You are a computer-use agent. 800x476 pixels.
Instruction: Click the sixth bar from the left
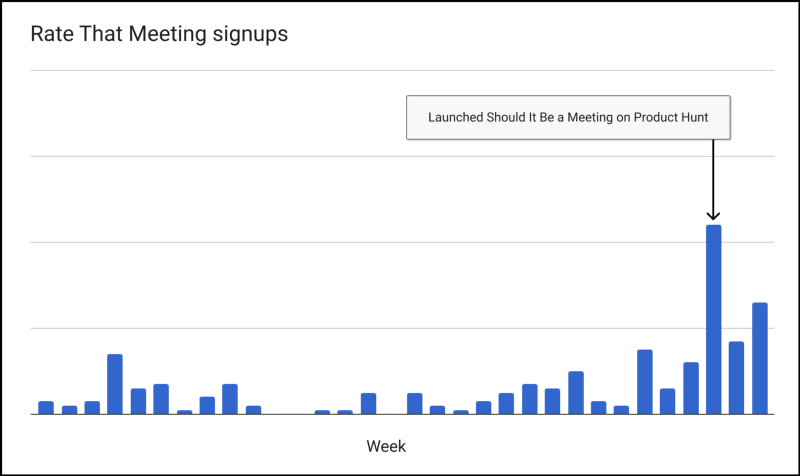point(161,399)
